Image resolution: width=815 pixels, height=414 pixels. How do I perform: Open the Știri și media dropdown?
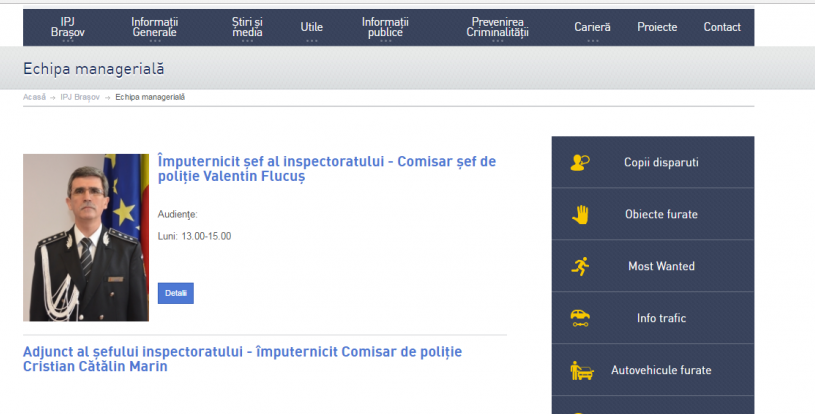tap(247, 27)
